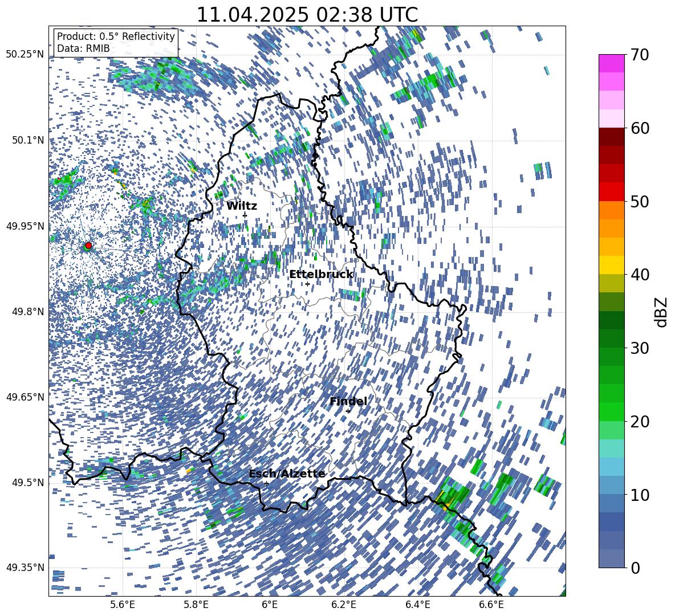Pick the yellow colorbar band at 40 dBZ

tap(611, 265)
